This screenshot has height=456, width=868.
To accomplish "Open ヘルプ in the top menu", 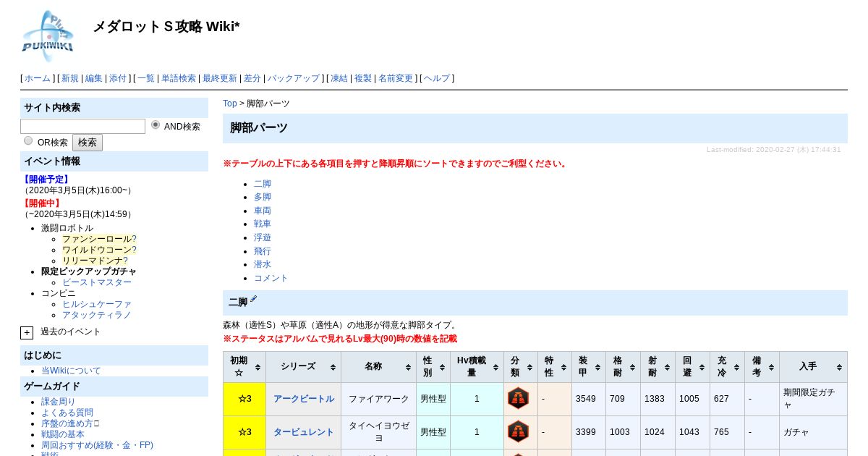I will coord(437,78).
